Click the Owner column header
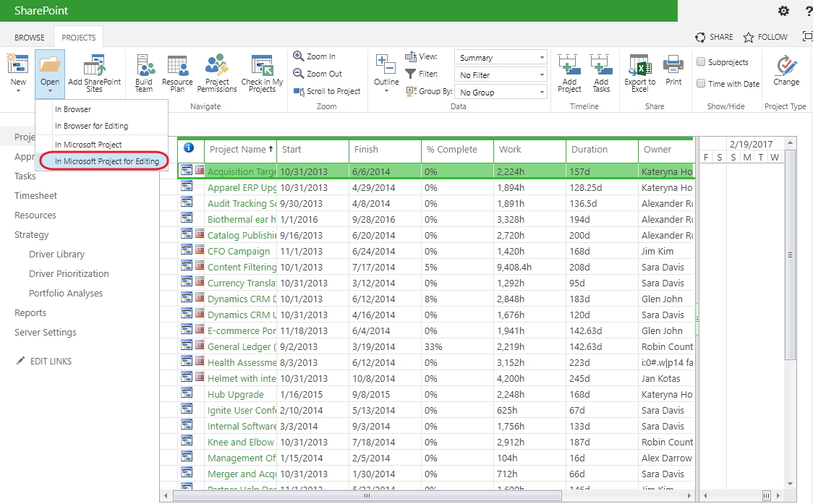This screenshot has height=504, width=813. click(x=666, y=150)
